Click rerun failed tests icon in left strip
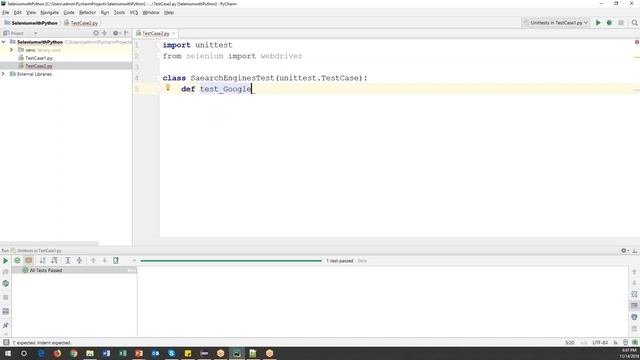This screenshot has width=640, height=360. (x=5, y=272)
